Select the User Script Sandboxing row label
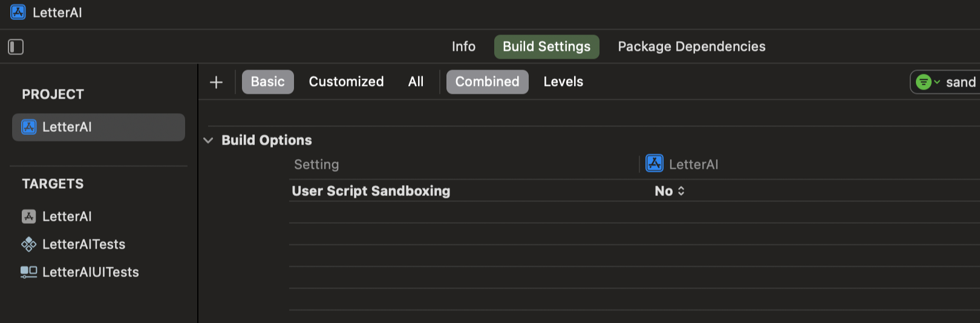Image resolution: width=980 pixels, height=323 pixels. click(371, 191)
